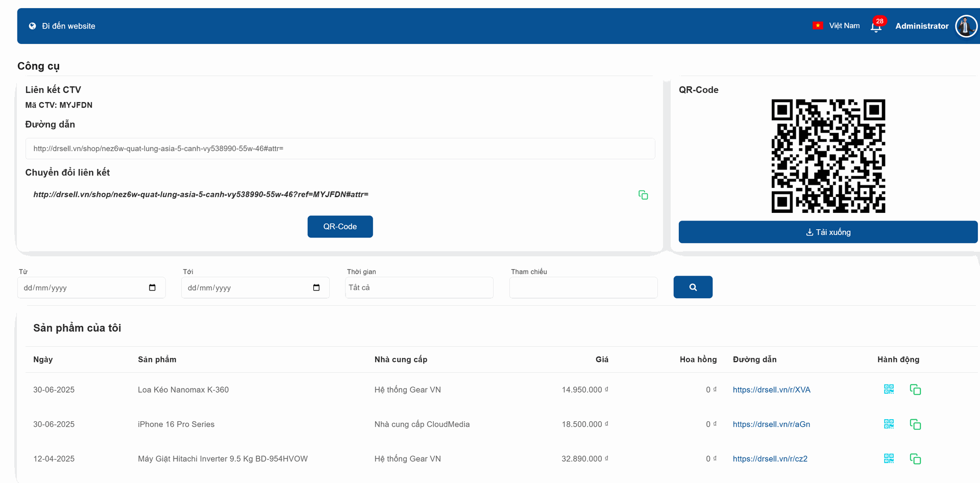Show QR code for iPhone 16 Pro Series
This screenshot has height=483, width=980.
click(x=889, y=424)
